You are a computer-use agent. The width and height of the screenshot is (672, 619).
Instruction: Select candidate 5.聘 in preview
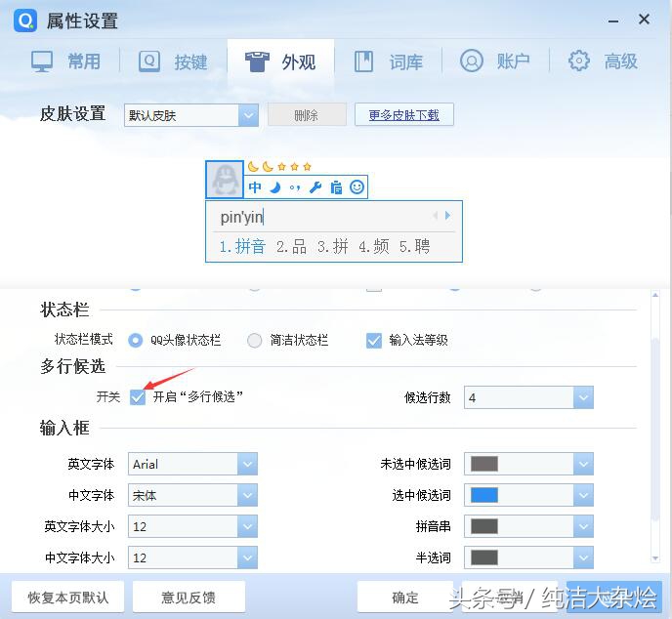pyautogui.click(x=414, y=247)
